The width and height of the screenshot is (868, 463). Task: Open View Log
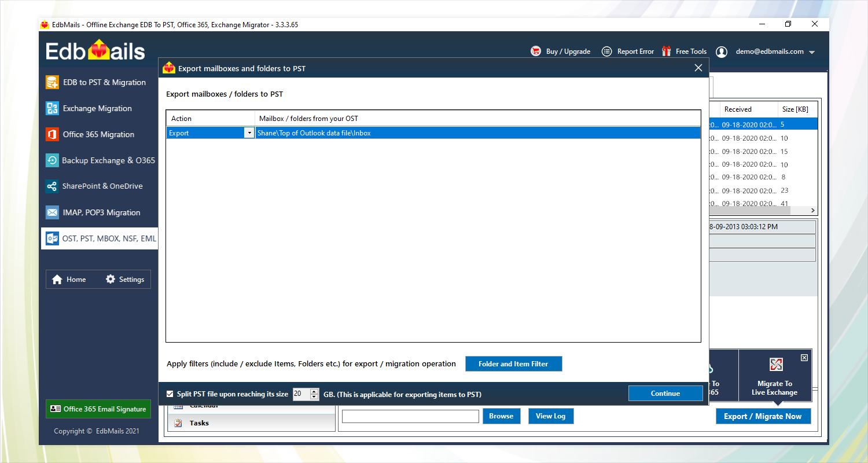click(x=551, y=416)
